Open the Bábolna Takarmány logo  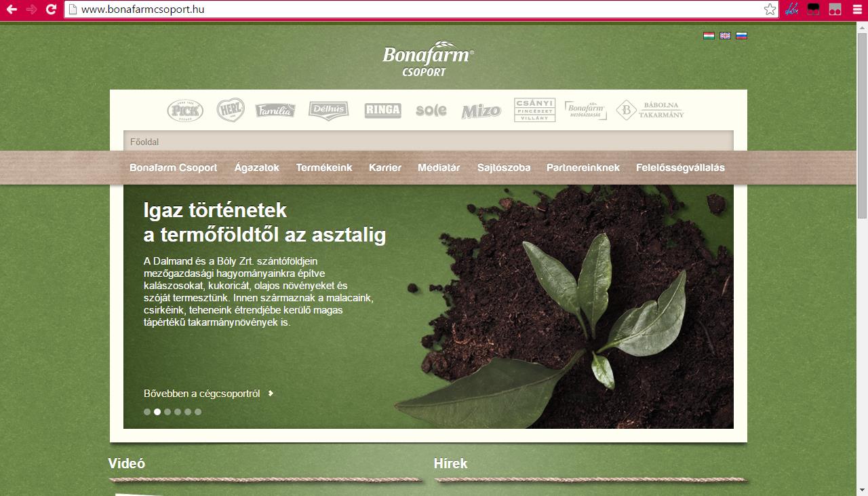[650, 110]
